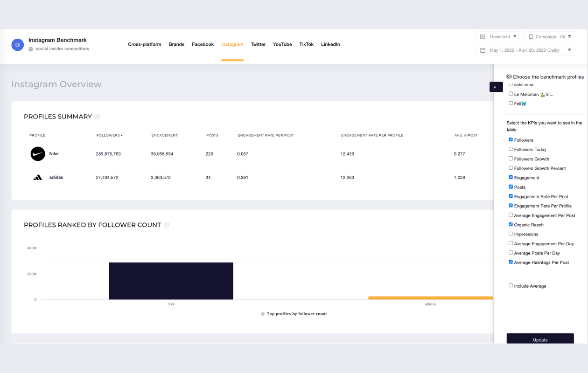
Task: Select the sahil rana profile checkbox
Action: [511, 84]
